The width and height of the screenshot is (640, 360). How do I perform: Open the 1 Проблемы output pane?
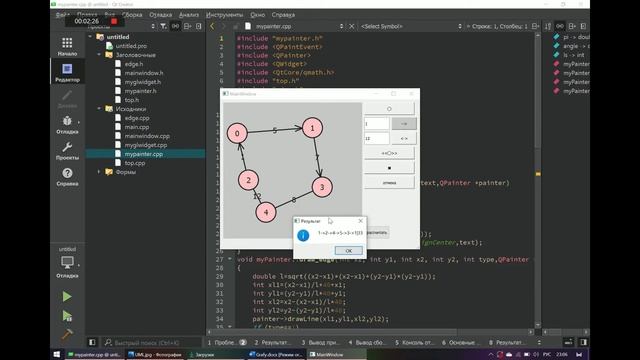tap(227, 342)
